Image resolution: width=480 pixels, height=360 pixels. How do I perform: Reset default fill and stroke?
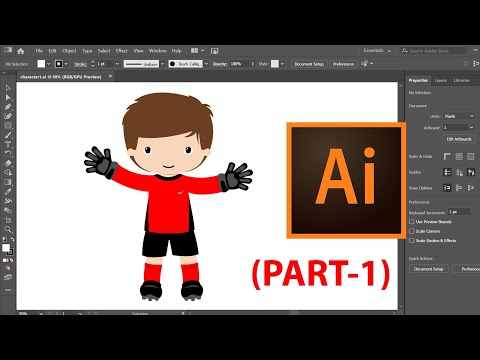tap(5, 239)
